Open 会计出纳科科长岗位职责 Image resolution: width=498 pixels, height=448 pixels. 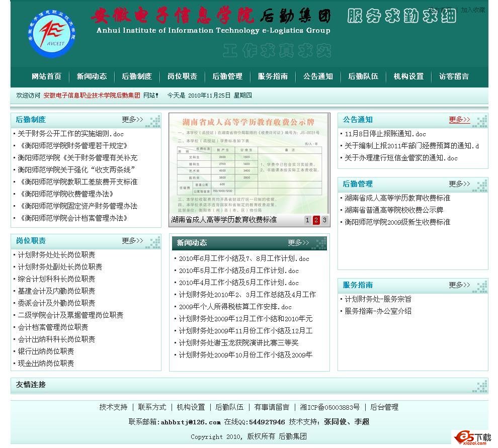pos(56,339)
